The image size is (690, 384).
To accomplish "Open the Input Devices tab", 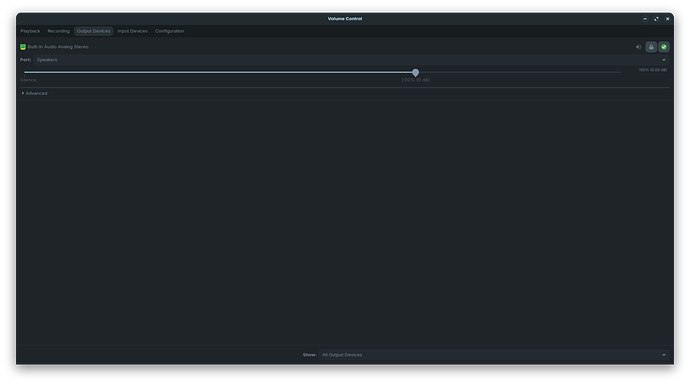I will point(132,31).
